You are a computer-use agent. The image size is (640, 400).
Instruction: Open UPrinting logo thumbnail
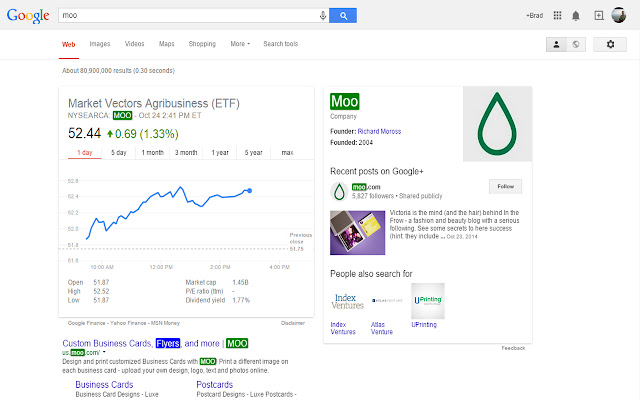coord(428,301)
